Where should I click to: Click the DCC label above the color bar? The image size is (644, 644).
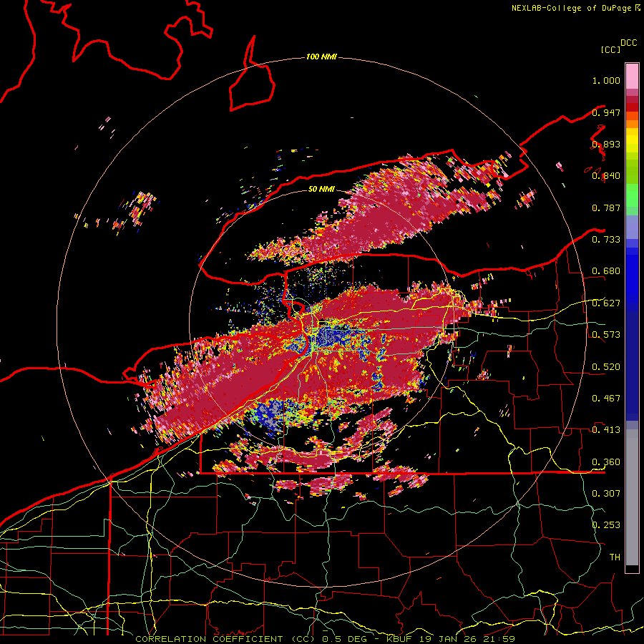point(628,43)
